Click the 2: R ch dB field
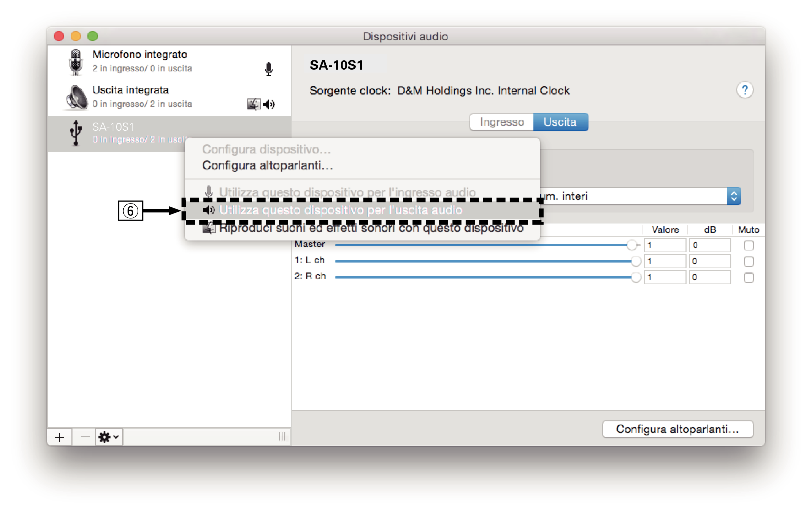Viewport: 812px width, 513px height. tap(710, 277)
